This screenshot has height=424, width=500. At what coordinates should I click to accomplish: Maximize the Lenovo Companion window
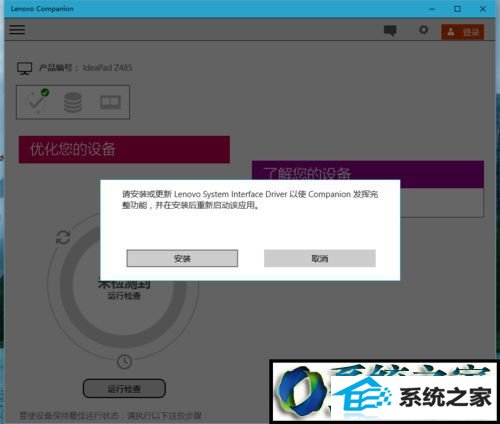[x=457, y=9]
